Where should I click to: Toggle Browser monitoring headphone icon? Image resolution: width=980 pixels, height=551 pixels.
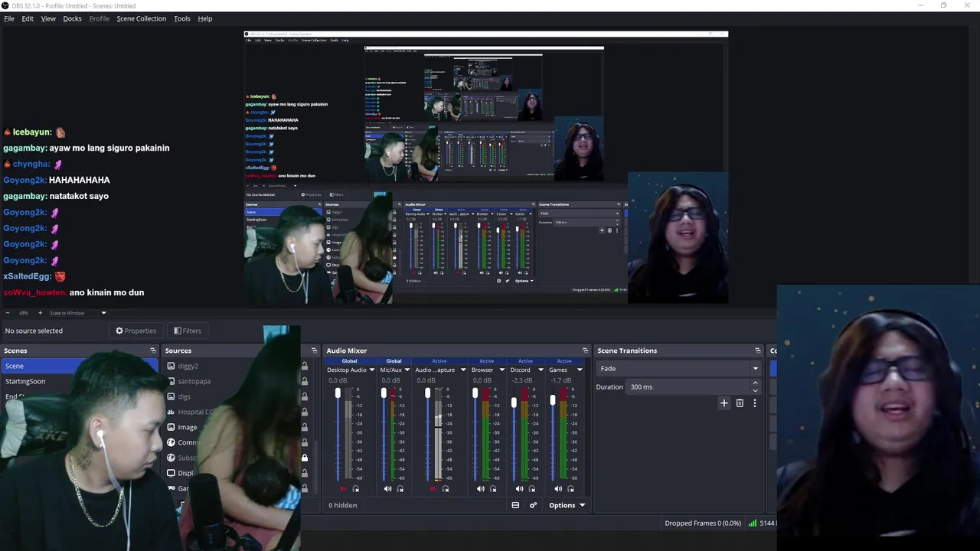pyautogui.click(x=493, y=489)
